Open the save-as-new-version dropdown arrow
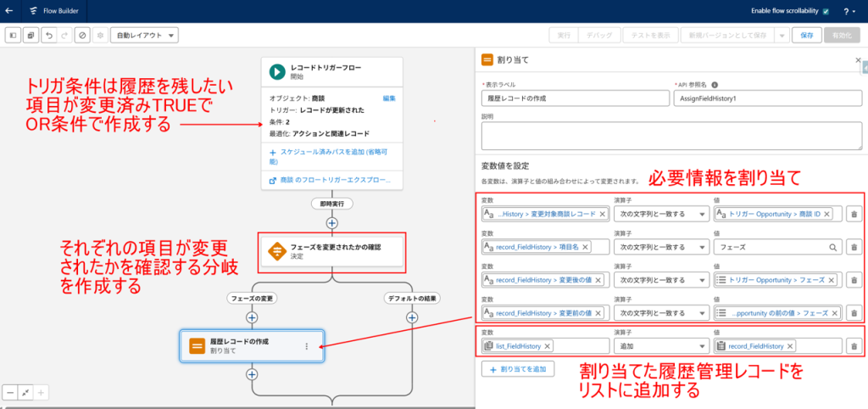The image size is (868, 409). 782,36
